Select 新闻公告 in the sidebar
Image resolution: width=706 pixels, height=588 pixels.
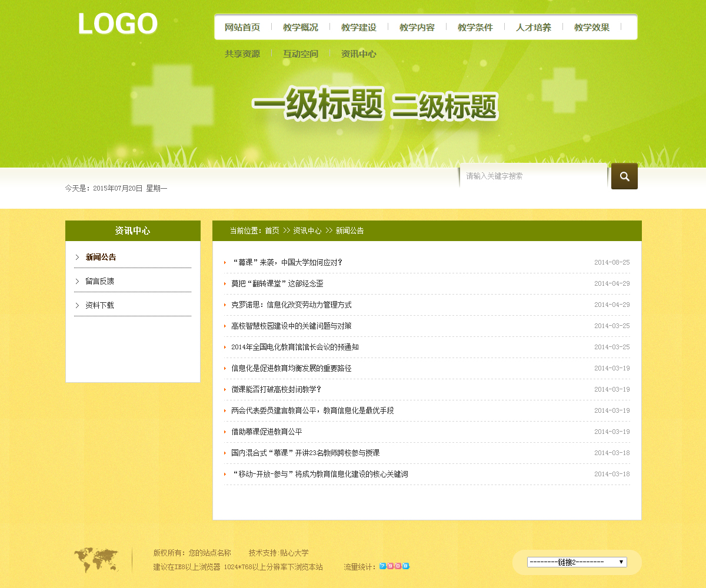tap(101, 258)
